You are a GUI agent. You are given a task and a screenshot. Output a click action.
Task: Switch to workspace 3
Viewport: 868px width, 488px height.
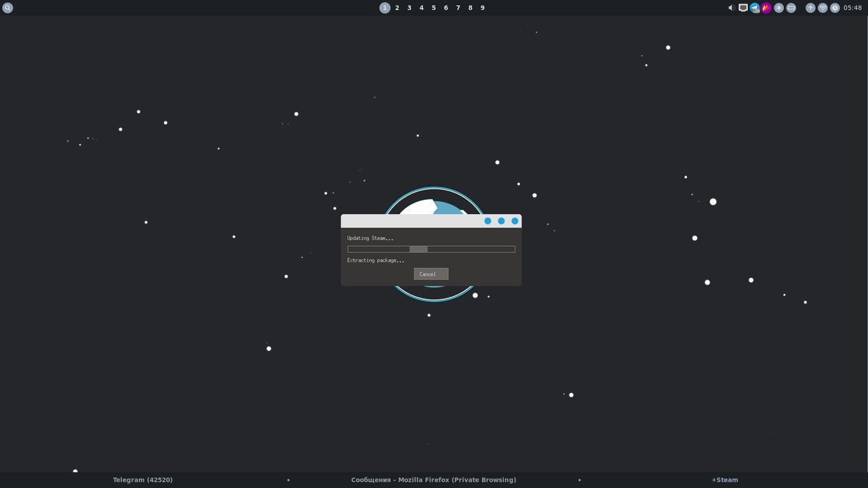click(x=410, y=8)
